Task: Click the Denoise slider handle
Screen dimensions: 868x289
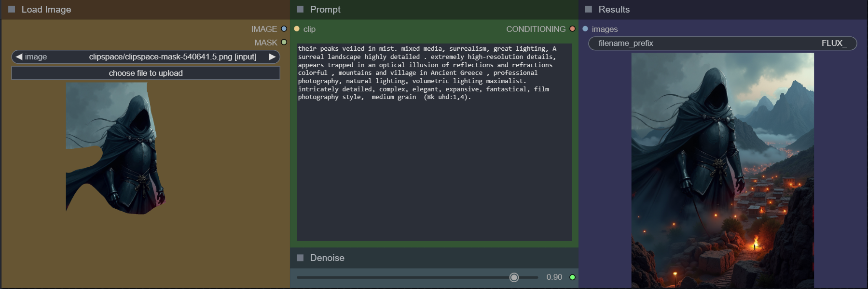Action: click(514, 277)
